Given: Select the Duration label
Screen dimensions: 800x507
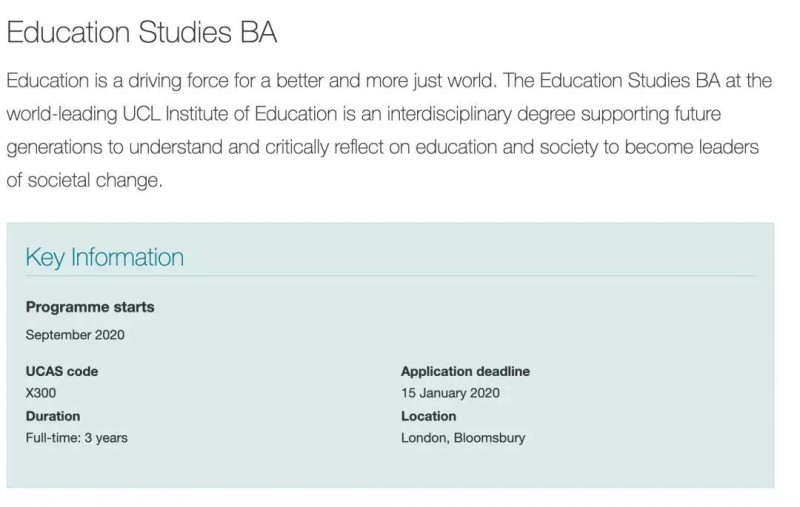Looking at the screenshot, I should (53, 416).
